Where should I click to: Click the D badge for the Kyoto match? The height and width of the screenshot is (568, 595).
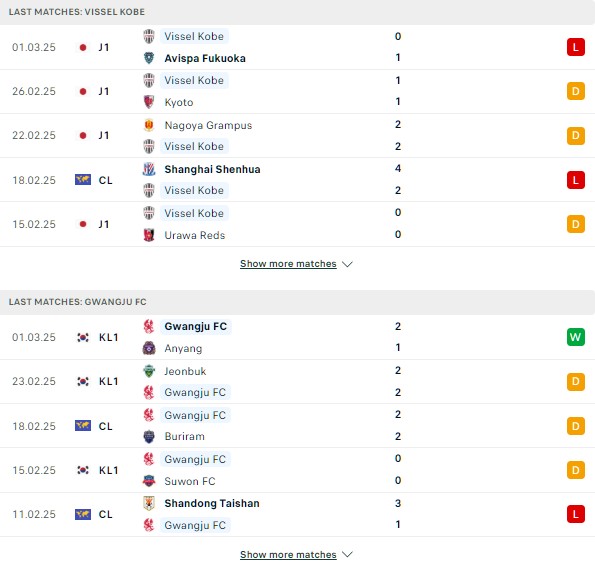[576, 91]
